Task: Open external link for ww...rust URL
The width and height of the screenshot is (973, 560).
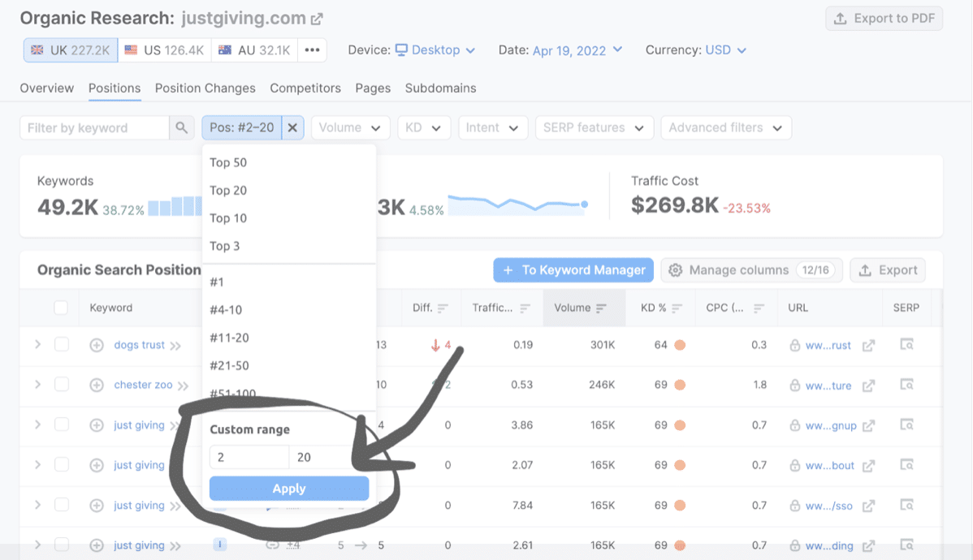Action: point(869,346)
